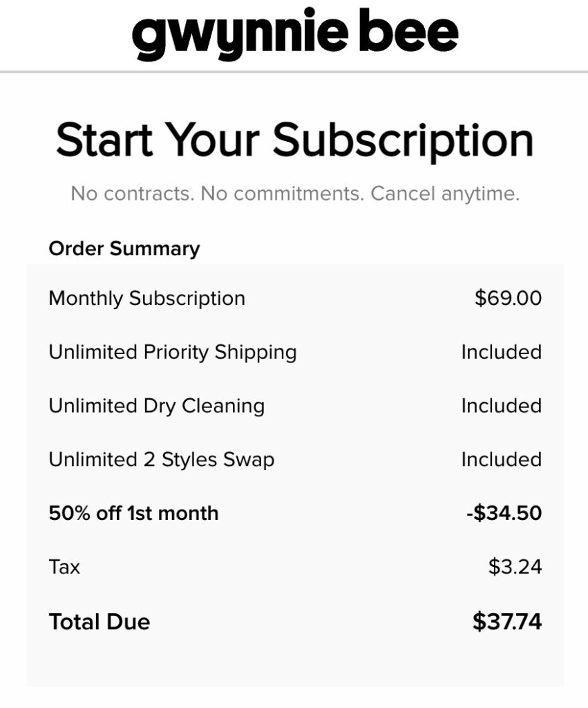Click the $37.74 total amount
The width and height of the screenshot is (588, 708).
507,622
